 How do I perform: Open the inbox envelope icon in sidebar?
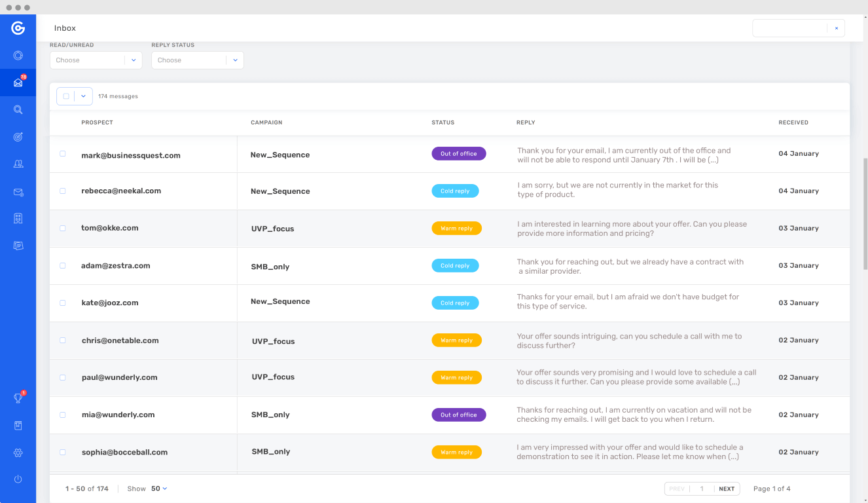[18, 83]
